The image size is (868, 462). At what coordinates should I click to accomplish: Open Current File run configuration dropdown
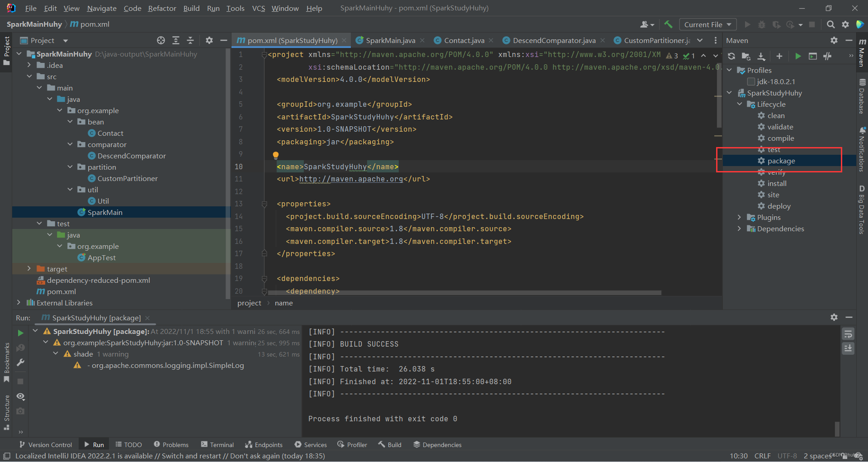tap(708, 24)
